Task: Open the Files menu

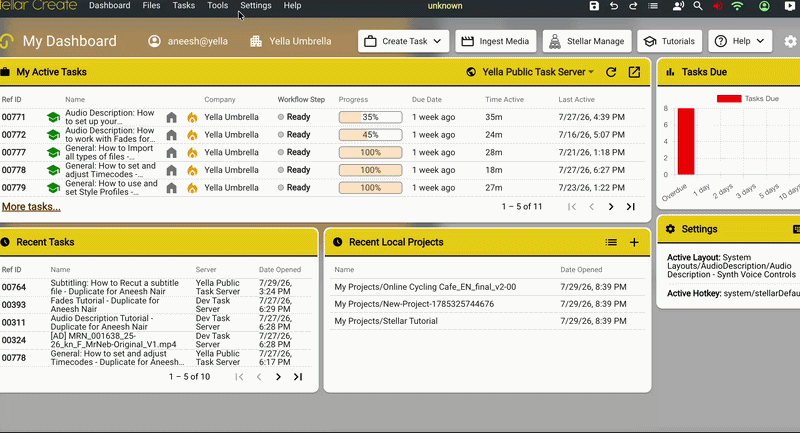Action: (x=151, y=6)
